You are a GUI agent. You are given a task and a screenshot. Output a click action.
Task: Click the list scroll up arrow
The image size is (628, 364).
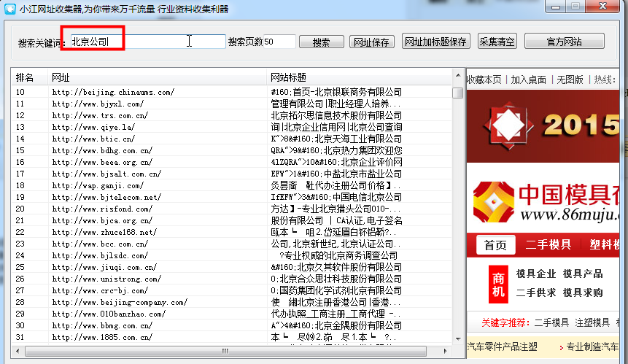pyautogui.click(x=458, y=75)
